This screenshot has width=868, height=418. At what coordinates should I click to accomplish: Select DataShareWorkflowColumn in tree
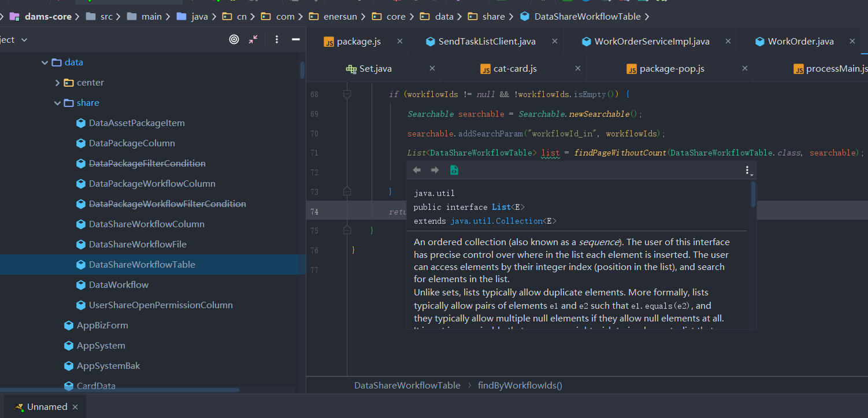coord(146,224)
